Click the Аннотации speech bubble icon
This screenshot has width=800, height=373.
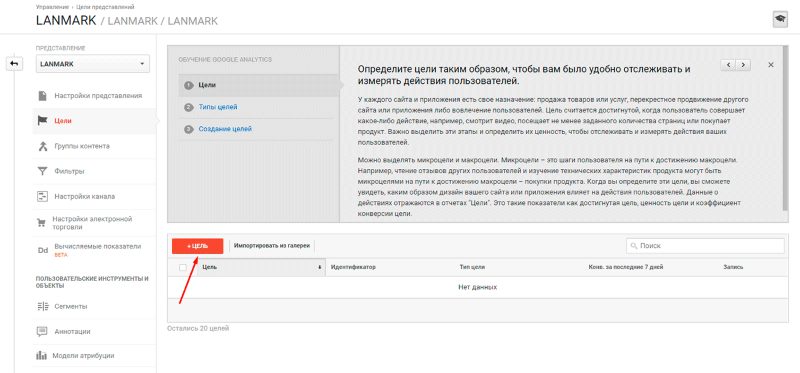[x=42, y=331]
